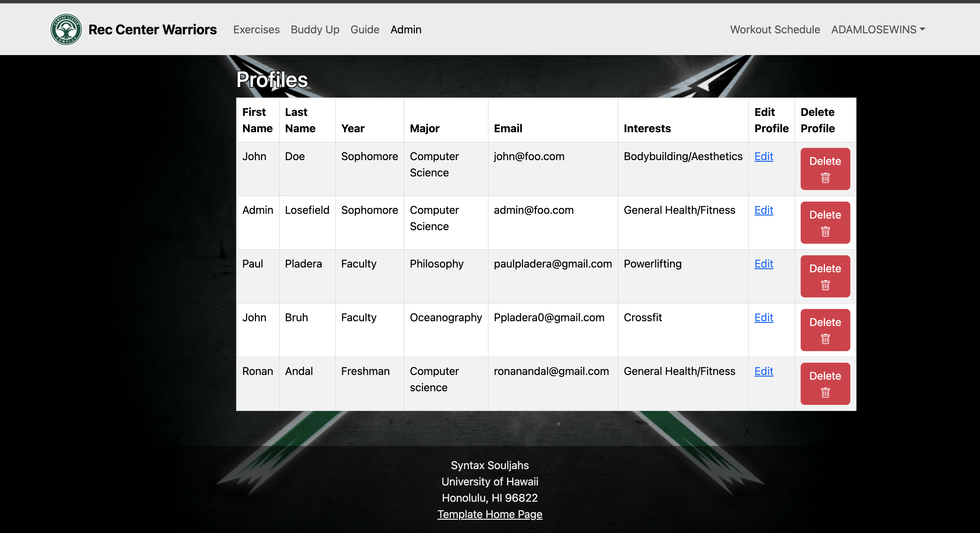Click the Campus Center logo icon
Viewport: 980px width, 533px height.
(x=66, y=29)
